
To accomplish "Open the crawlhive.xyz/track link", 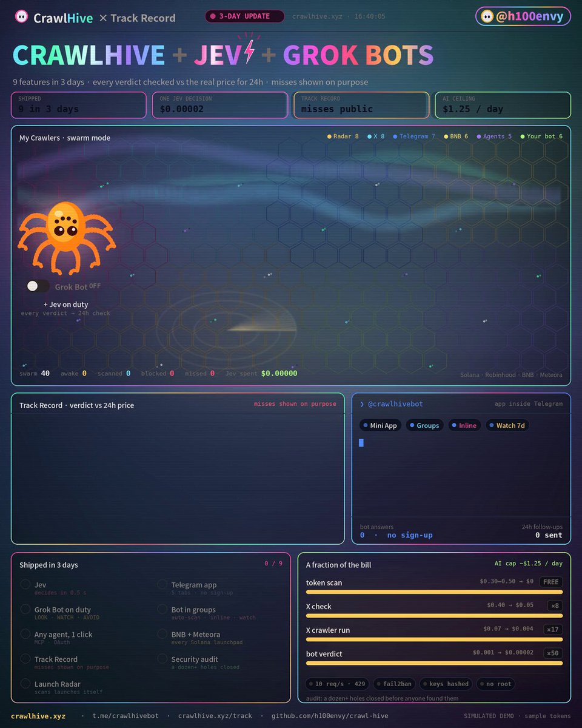I will tap(215, 716).
